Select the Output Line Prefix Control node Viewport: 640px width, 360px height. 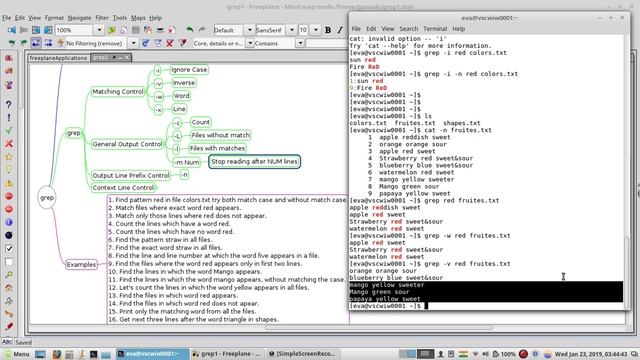[x=131, y=176]
